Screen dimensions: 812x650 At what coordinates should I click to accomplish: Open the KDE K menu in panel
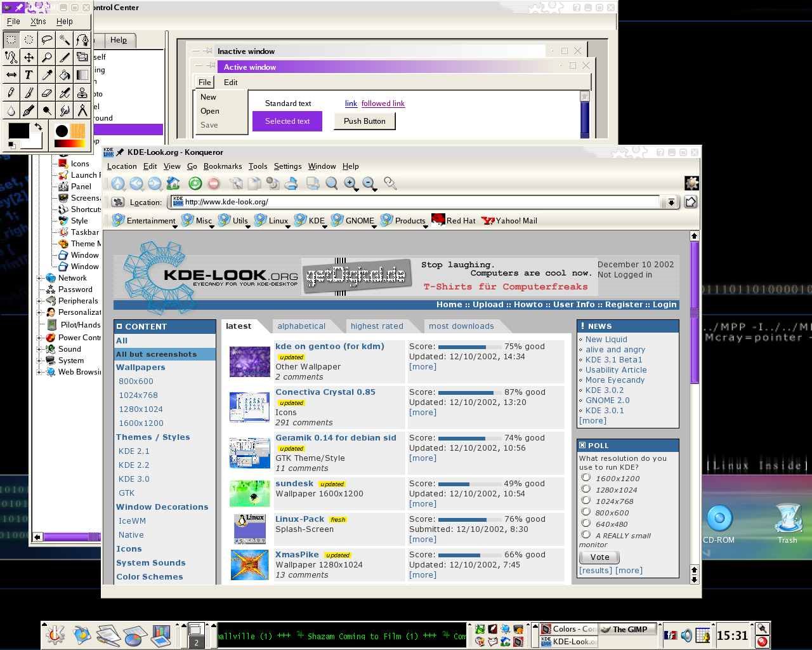click(55, 635)
